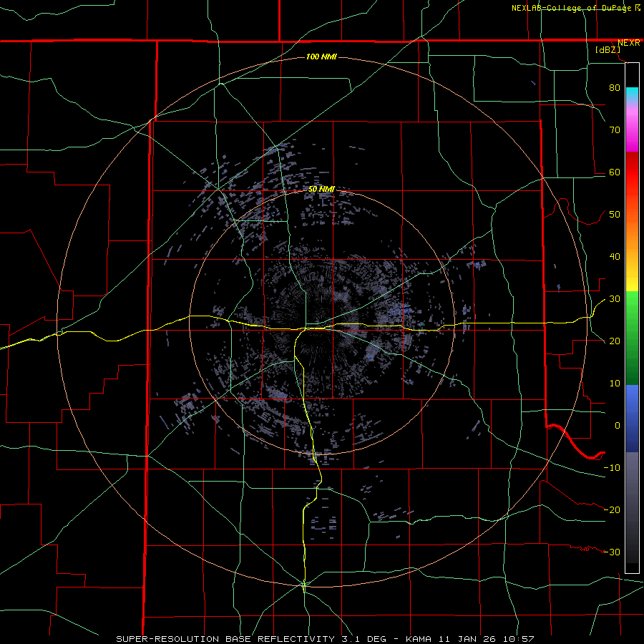Click the 70 value on the dBZ scale
Viewport: 644px width, 644px height.
[x=615, y=130]
